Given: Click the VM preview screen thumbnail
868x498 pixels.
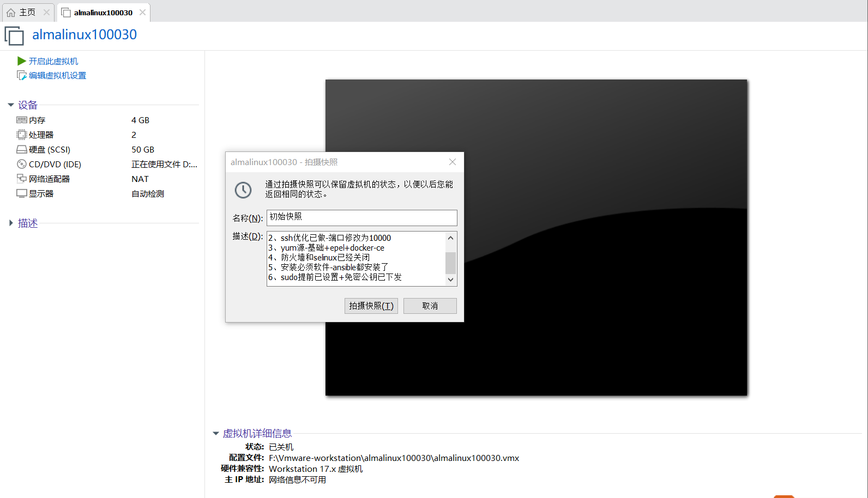Looking at the screenshot, I should pyautogui.click(x=536, y=238).
